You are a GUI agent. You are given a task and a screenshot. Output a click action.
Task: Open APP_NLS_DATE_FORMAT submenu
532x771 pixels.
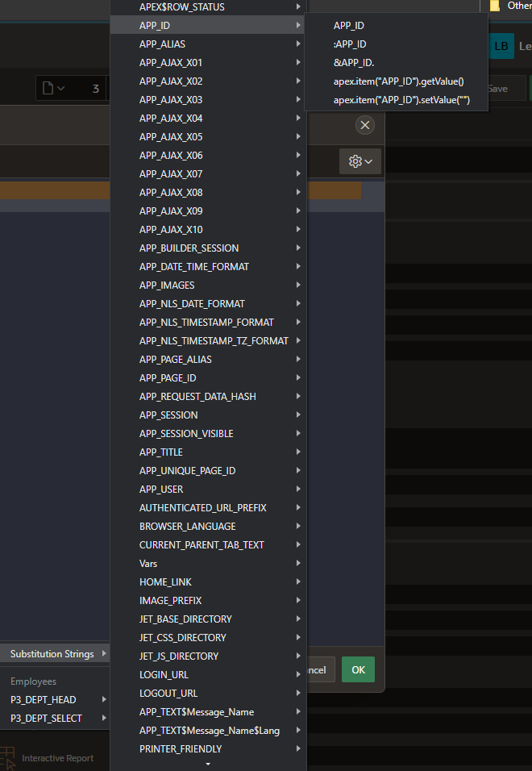(208, 304)
